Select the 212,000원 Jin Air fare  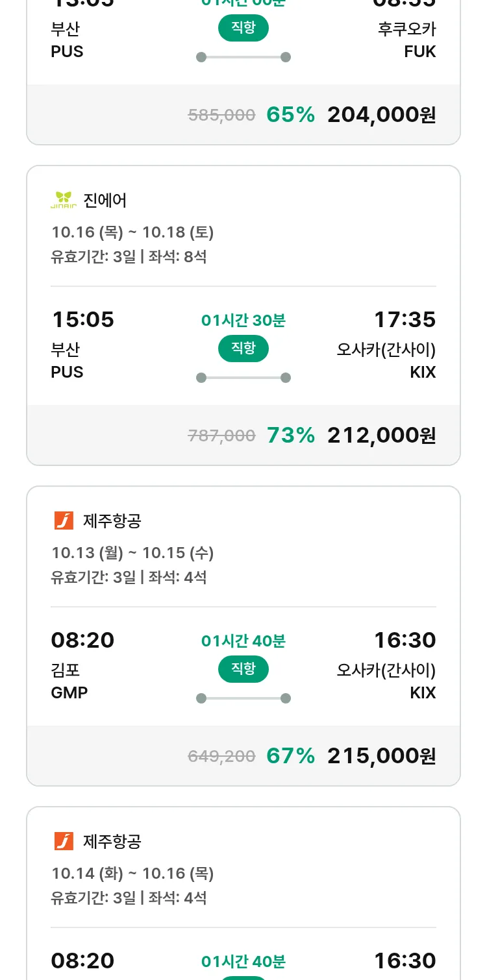coord(381,435)
